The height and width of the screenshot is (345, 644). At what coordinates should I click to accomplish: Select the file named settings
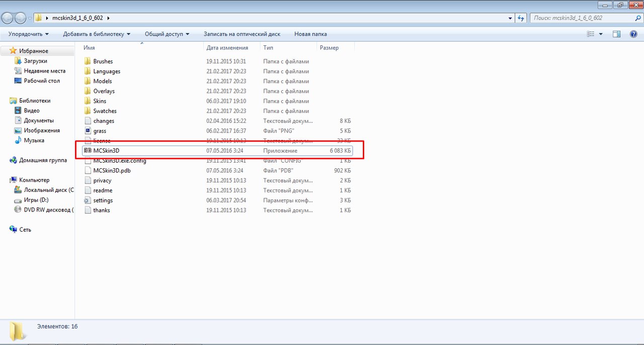click(103, 200)
